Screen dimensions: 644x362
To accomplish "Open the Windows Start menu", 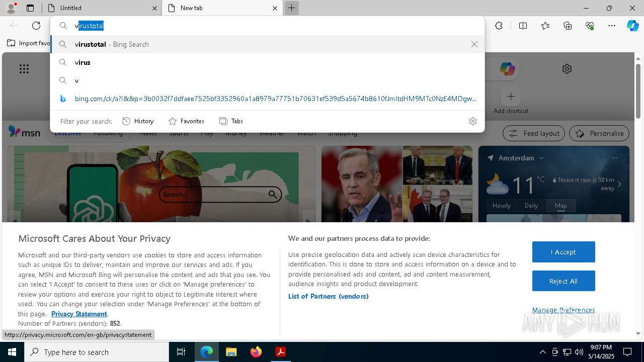I will 12,352.
